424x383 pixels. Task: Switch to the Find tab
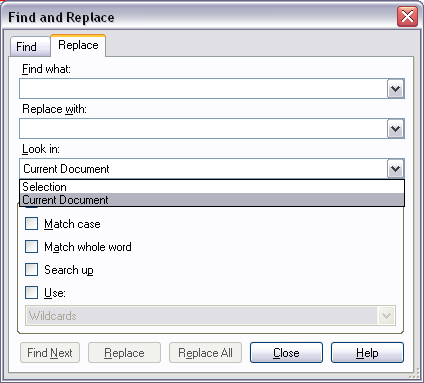pyautogui.click(x=29, y=46)
